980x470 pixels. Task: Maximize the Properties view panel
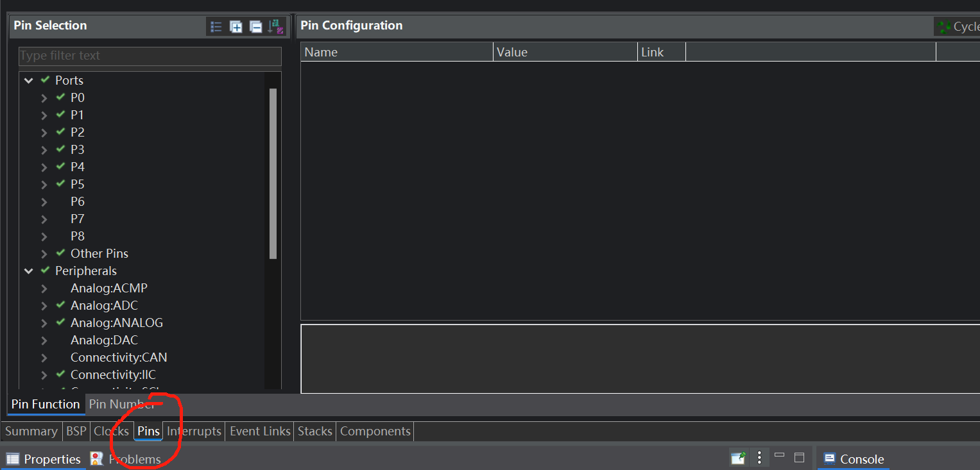click(x=799, y=458)
